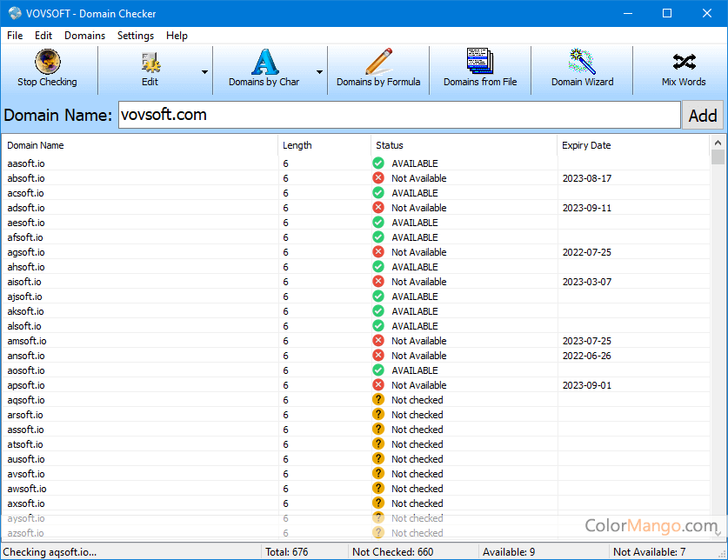The width and height of the screenshot is (728, 560).
Task: Click Not Available: 7 in status bar
Action: [649, 551]
